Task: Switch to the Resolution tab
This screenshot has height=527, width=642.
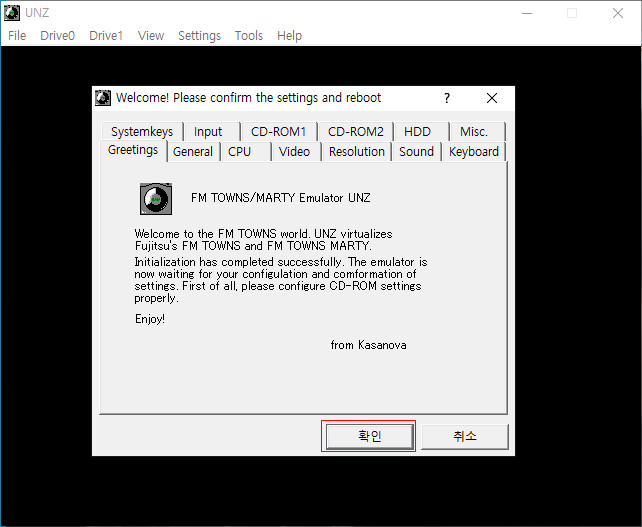Action: [x=357, y=152]
